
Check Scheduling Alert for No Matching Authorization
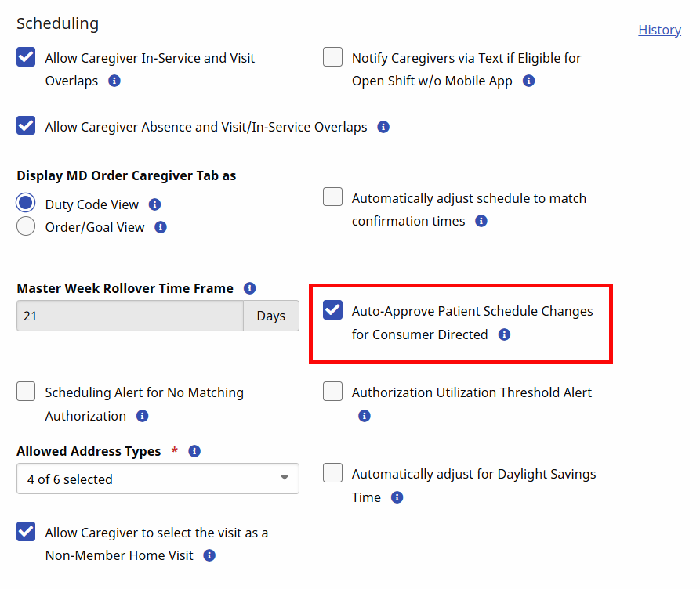[26, 392]
